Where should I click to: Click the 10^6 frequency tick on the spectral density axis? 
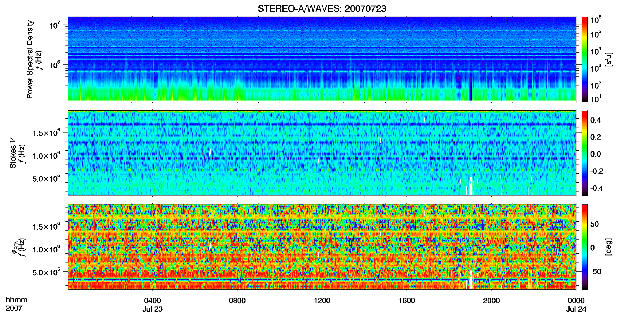pyautogui.click(x=54, y=65)
